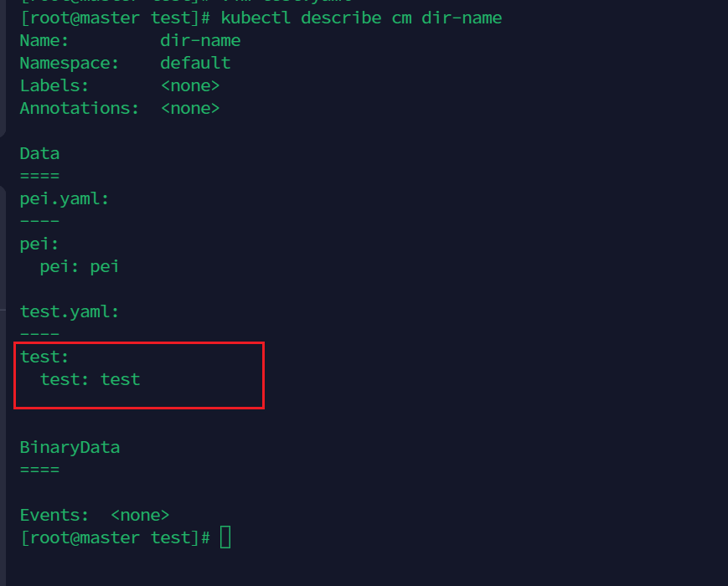
Task: Click the terminal cursor block
Action: 225,537
